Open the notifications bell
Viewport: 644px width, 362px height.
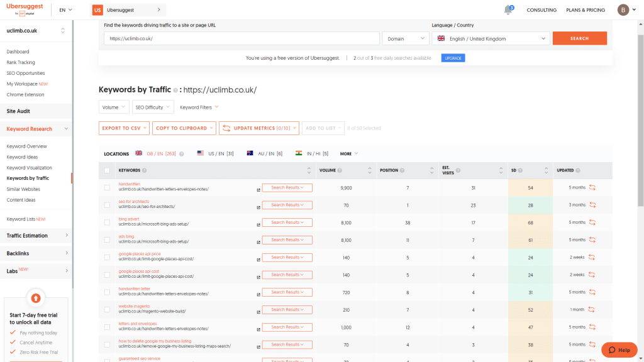click(508, 9)
